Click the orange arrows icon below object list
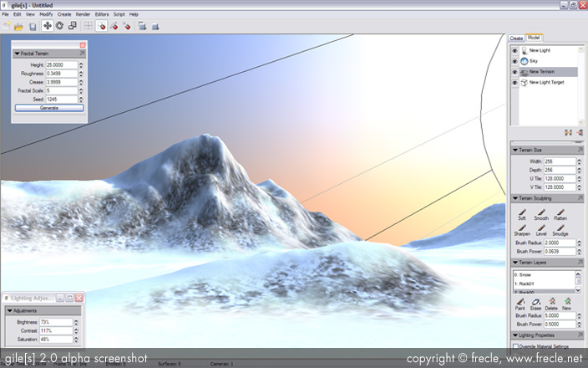 [569, 132]
